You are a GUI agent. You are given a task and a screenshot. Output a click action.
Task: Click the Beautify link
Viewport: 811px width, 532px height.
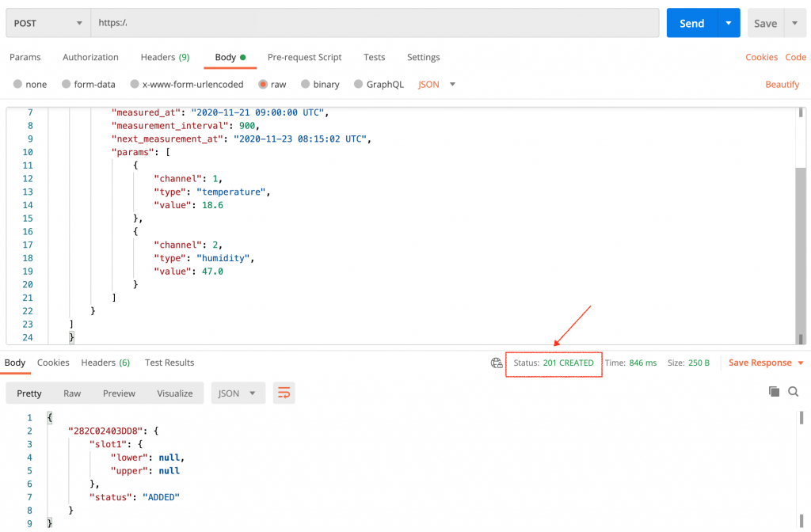pyautogui.click(x=782, y=84)
